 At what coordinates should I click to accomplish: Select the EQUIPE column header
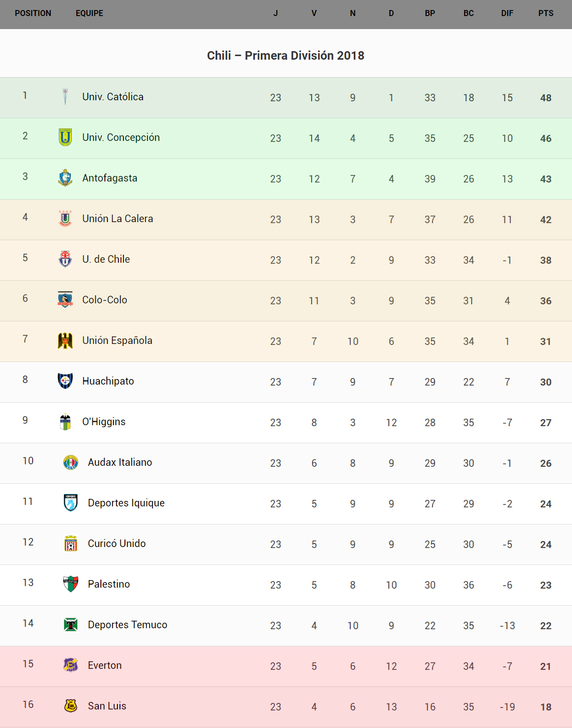pos(89,14)
